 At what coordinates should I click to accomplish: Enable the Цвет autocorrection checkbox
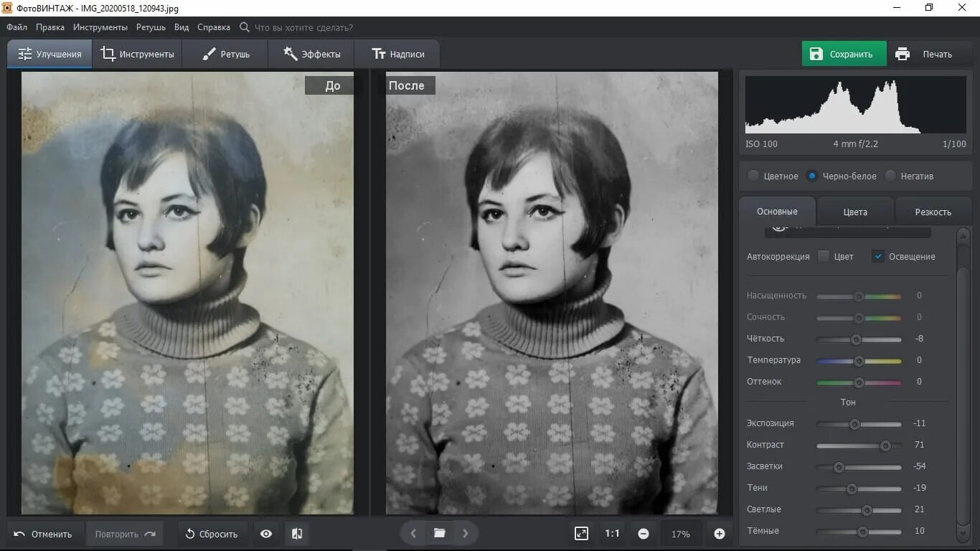point(824,256)
